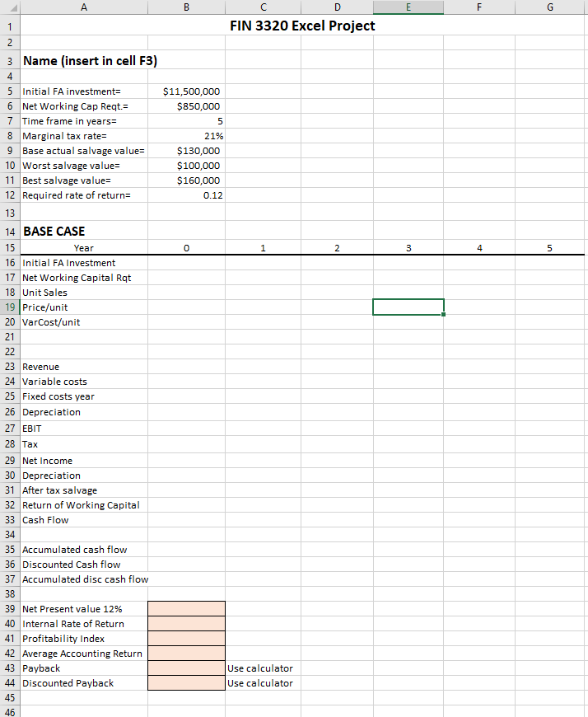Viewport: 588px width, 717px height.
Task: Select the FIN 3320 Excel Project title
Action: (x=302, y=26)
